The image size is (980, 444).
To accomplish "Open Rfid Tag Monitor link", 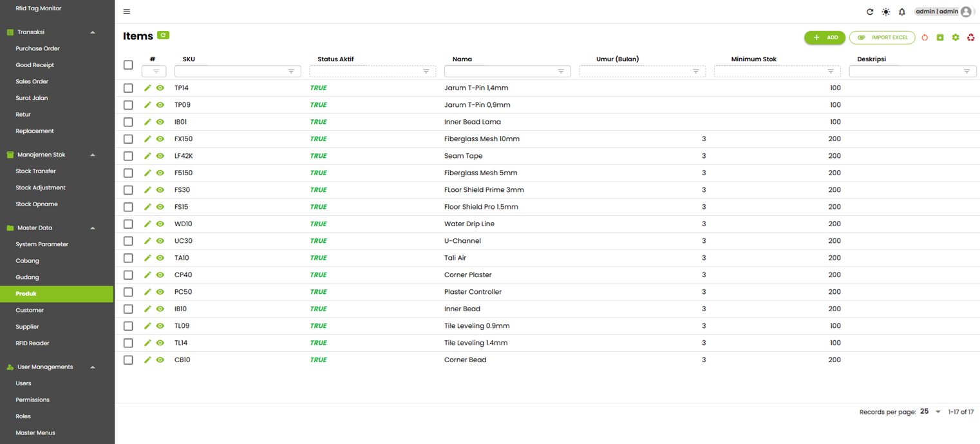I will coord(39,8).
